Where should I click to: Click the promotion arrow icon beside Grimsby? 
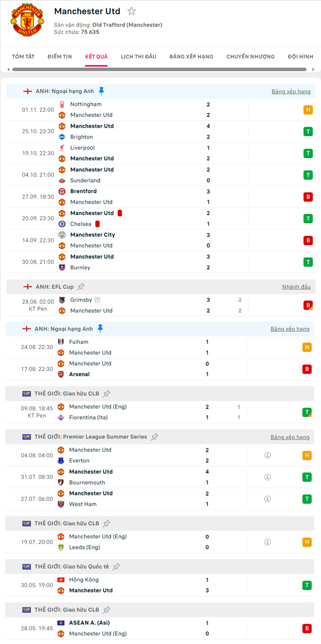click(x=97, y=300)
